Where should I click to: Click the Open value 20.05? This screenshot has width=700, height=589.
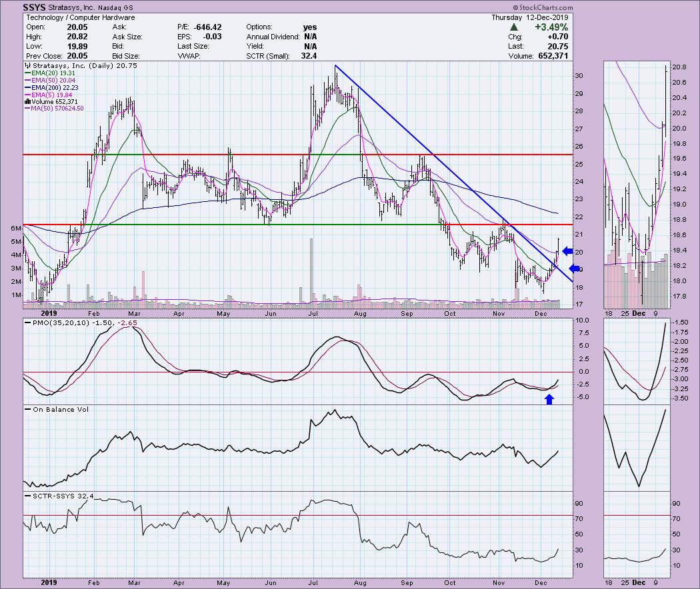77,27
